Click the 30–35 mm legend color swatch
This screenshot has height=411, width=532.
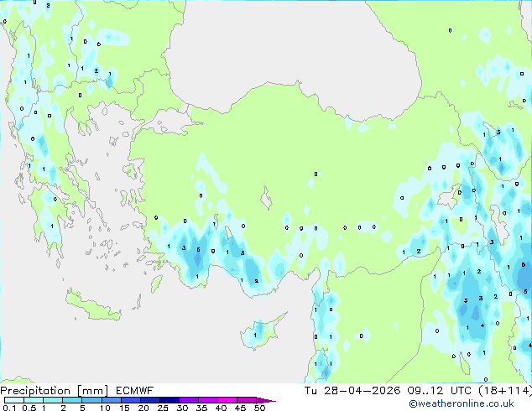[x=188, y=400]
